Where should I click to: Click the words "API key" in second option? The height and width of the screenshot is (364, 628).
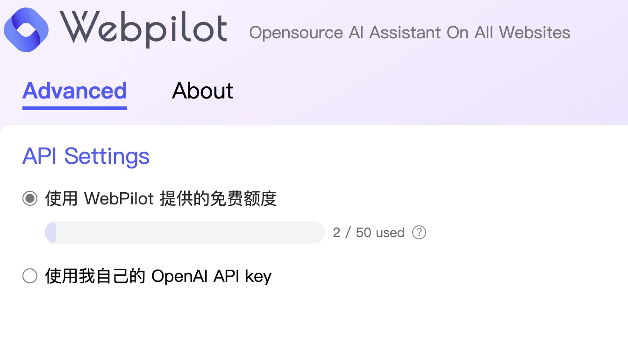(243, 276)
